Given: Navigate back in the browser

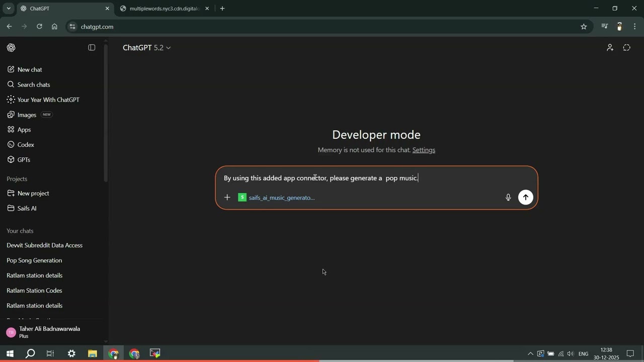Looking at the screenshot, I should [x=9, y=27].
